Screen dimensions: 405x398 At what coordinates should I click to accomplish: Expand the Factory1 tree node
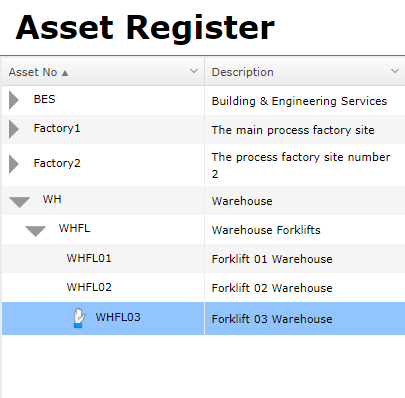pyautogui.click(x=14, y=129)
